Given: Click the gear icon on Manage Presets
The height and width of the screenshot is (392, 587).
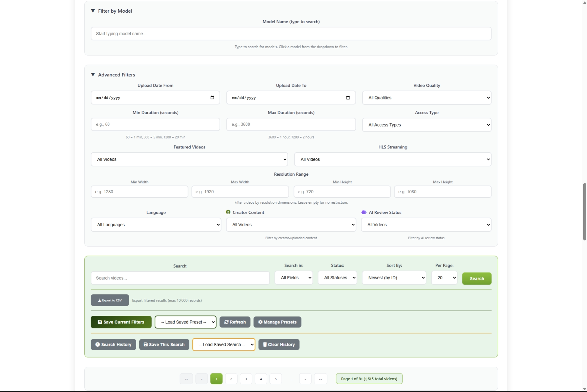Looking at the screenshot, I should tap(260, 322).
